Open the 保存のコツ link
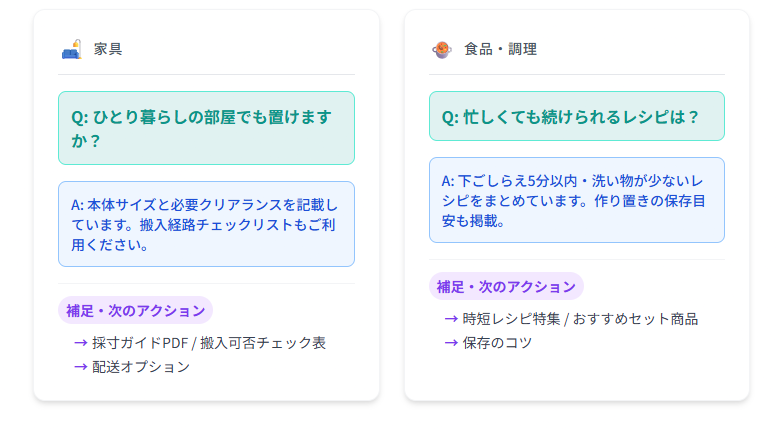The width and height of the screenshot is (776, 429). (498, 343)
